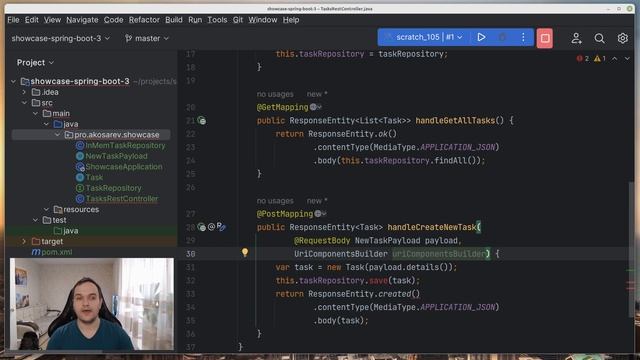Expand the target folder
This screenshot has width=640, height=360.
(x=24, y=241)
